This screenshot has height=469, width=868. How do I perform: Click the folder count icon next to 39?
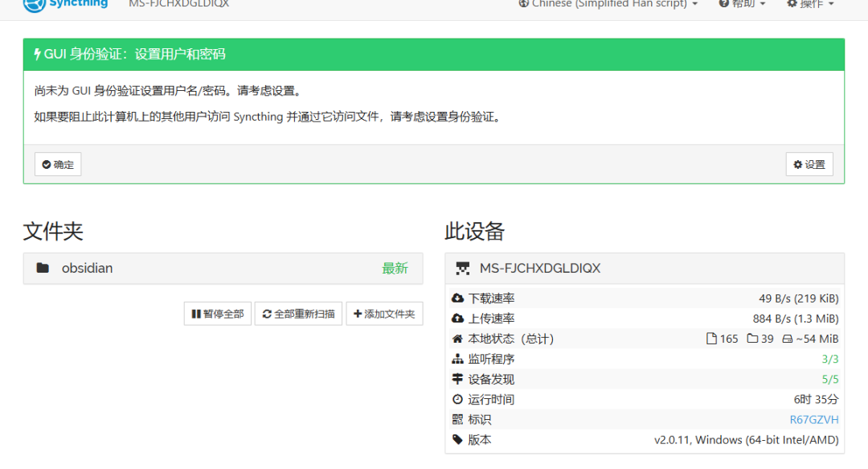[752, 338]
